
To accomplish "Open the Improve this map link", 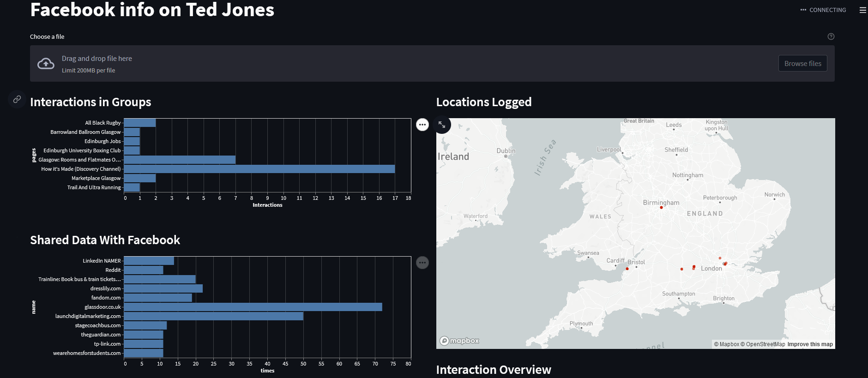I will (x=810, y=344).
